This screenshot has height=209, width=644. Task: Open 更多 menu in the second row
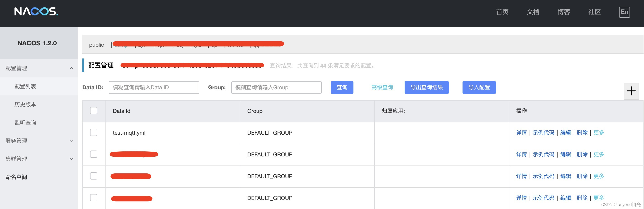(x=599, y=154)
